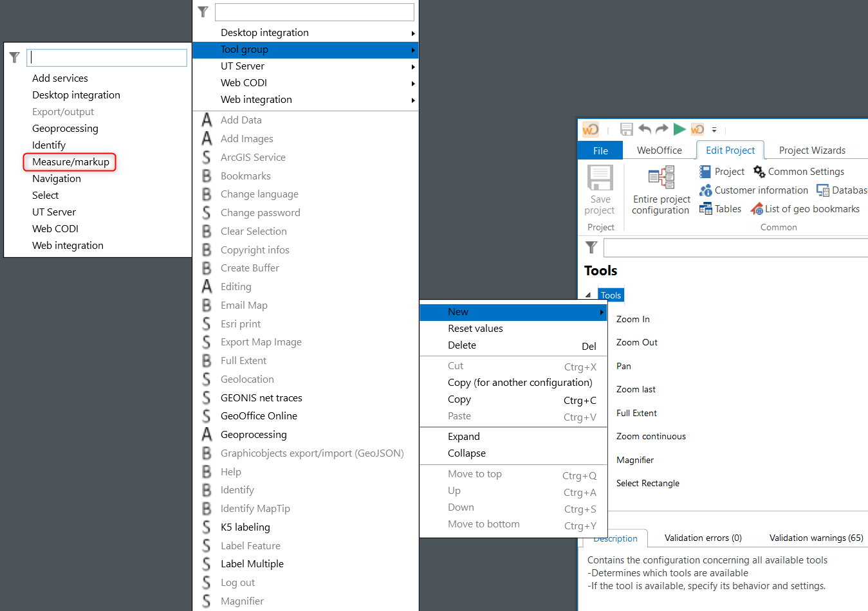
Task: Select the Zoom In tool tree item
Action: coord(633,319)
